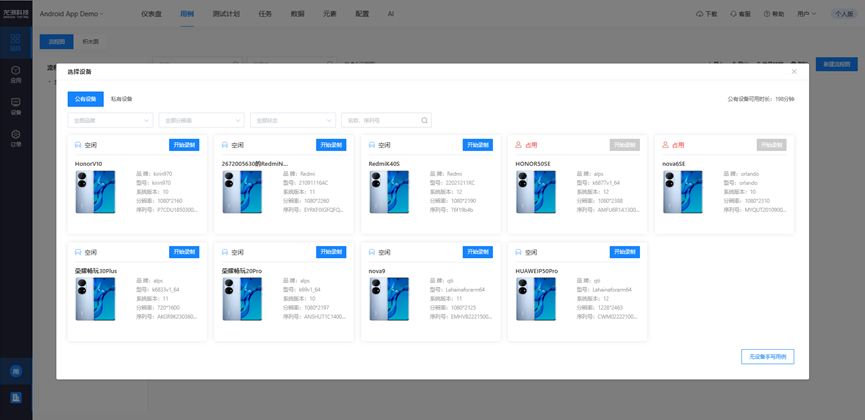Select the 积木图 view tab
This screenshot has width=865, height=420.
pyautogui.click(x=90, y=41)
